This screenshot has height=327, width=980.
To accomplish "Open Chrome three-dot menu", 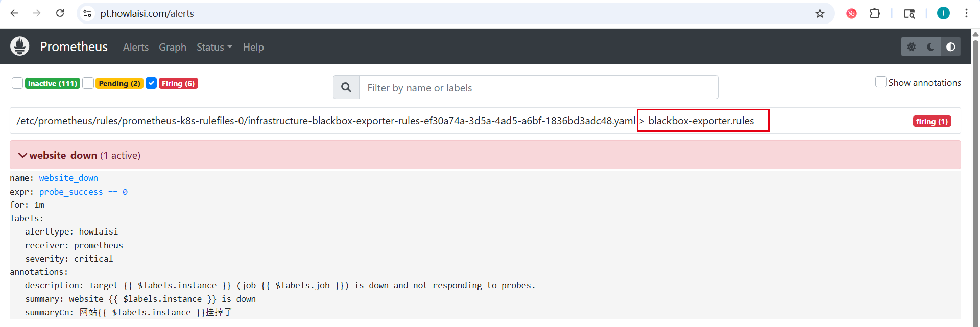I will (x=966, y=14).
